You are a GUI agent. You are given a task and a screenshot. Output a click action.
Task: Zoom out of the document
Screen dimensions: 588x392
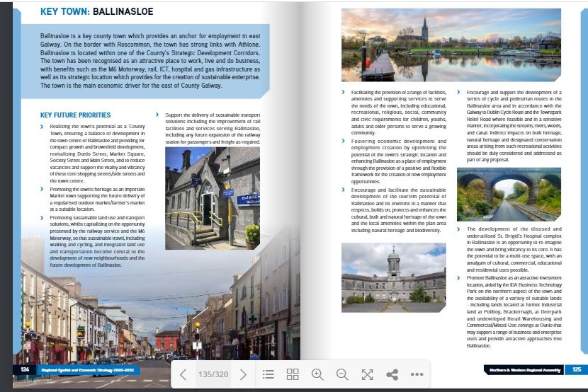pos(342,374)
